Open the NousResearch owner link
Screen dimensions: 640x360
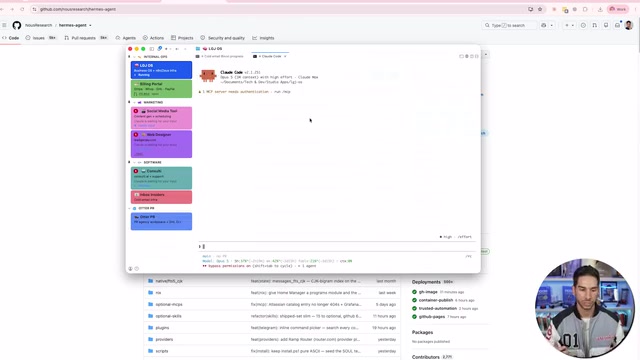[38, 25]
